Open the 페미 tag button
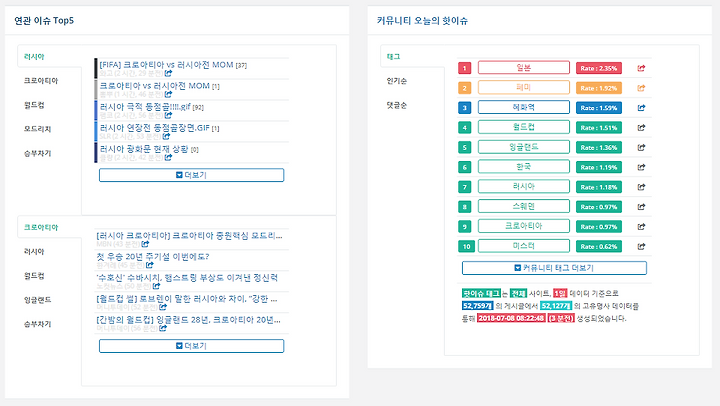This screenshot has width=720, height=406. pos(524,88)
